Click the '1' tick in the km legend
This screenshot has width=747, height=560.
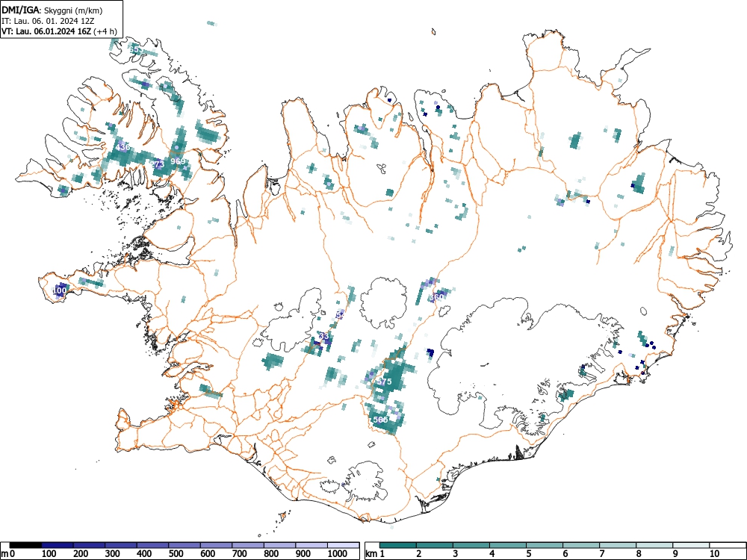[x=382, y=554]
